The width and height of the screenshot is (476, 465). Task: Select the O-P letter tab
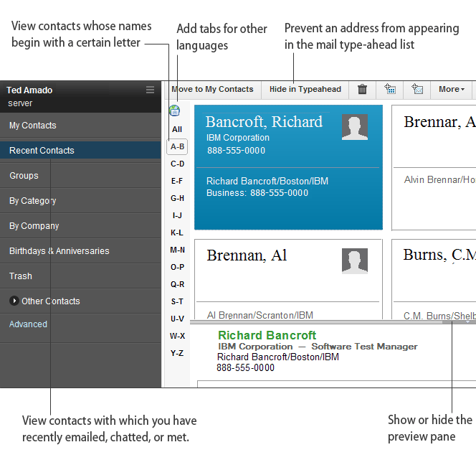pos(177,267)
